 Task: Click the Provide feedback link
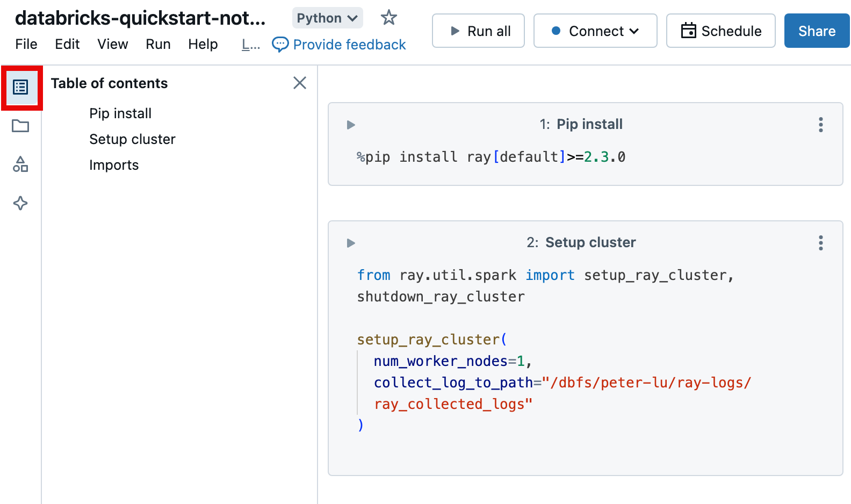coord(340,45)
